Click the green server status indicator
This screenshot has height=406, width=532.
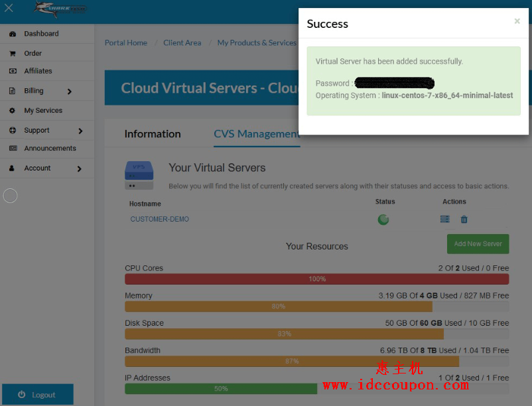coord(383,220)
